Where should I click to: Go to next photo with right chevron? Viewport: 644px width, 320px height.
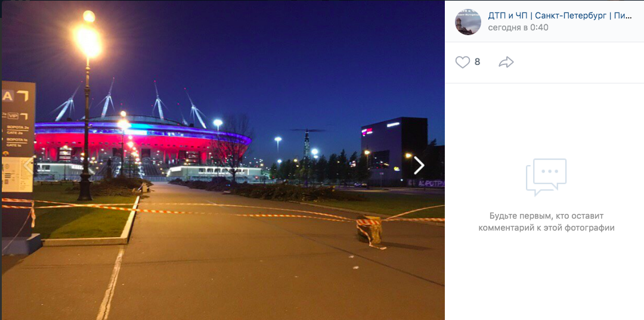click(x=419, y=165)
